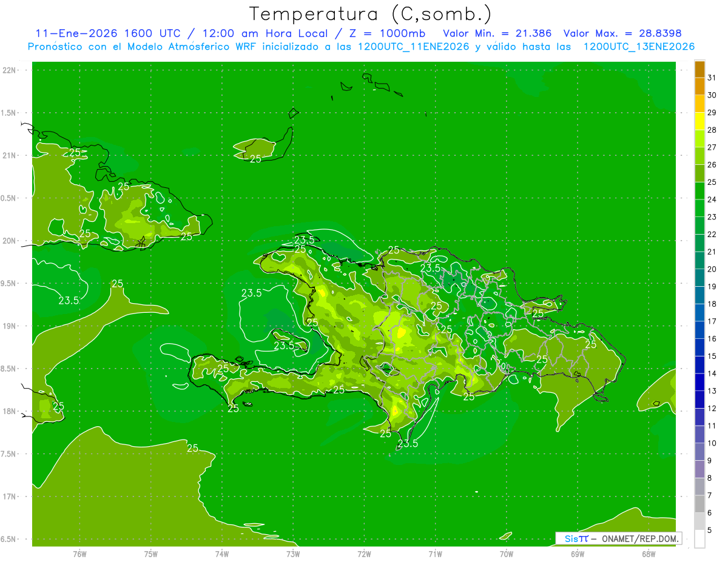728x562 pixels.
Task: Select legend swatch between 9 and 10
Action: (x=699, y=451)
